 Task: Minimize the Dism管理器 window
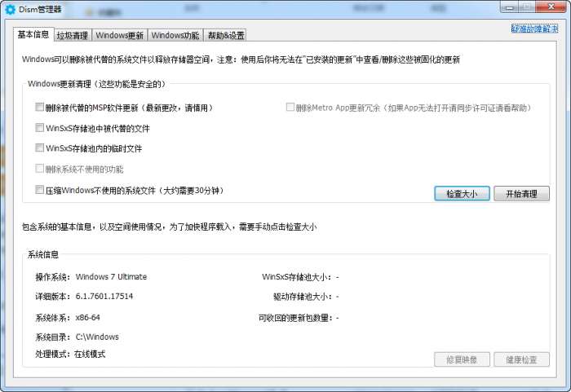tap(509, 7)
